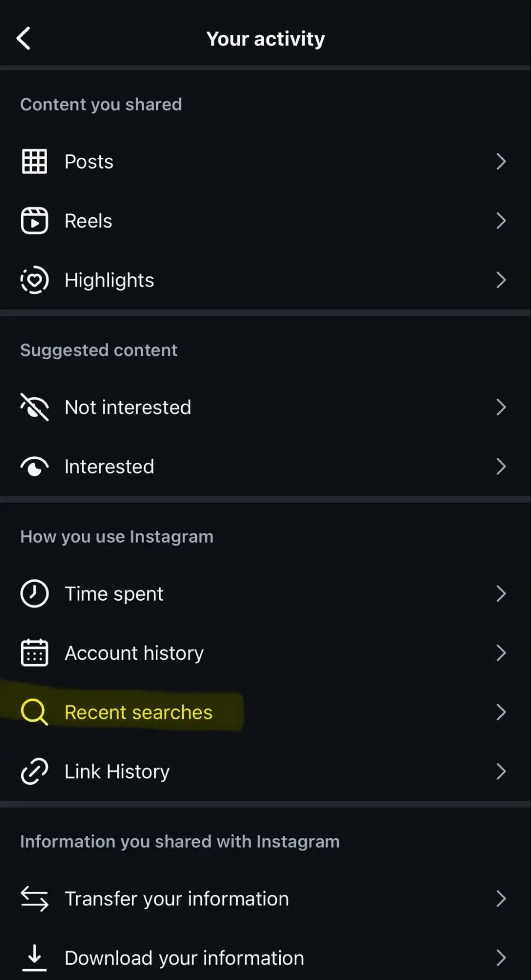The image size is (531, 980).
Task: Expand the Time spent row chevron
Action: point(501,594)
